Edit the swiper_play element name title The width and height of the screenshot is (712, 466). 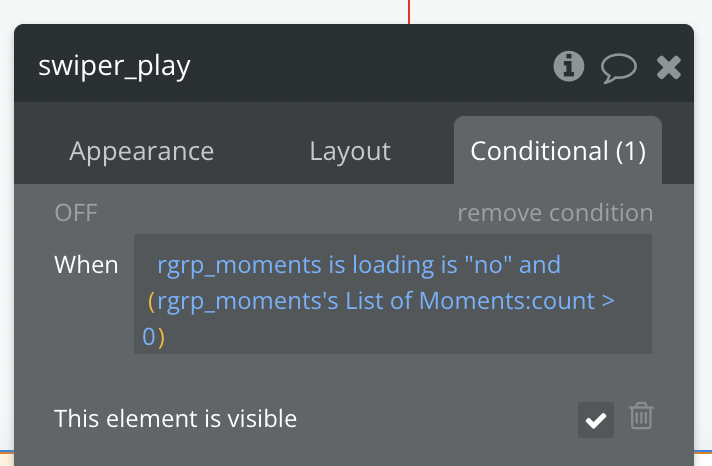pos(114,66)
